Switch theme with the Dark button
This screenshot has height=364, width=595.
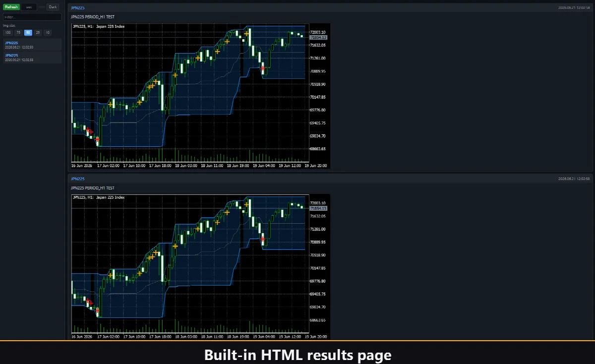[53, 7]
